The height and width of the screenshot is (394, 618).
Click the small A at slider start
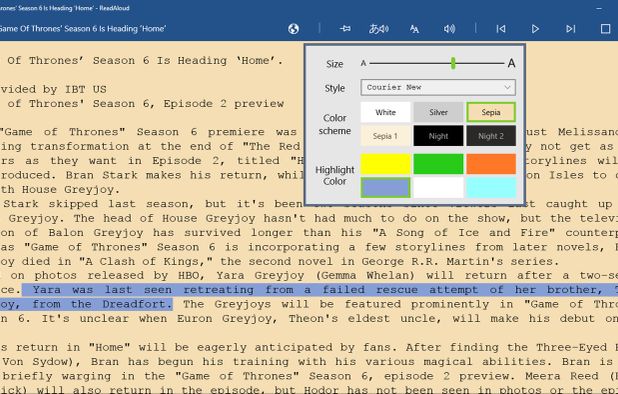click(363, 63)
